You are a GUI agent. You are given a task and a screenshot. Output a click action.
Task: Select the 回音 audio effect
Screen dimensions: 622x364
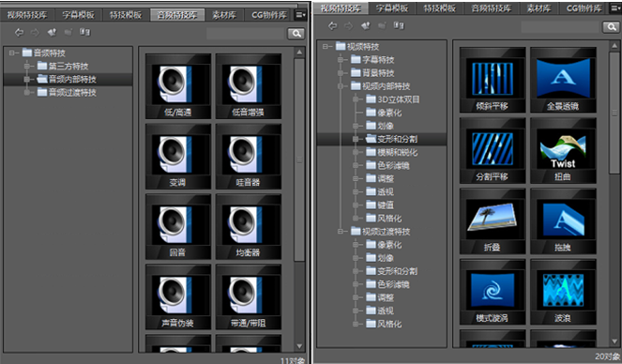click(x=178, y=227)
